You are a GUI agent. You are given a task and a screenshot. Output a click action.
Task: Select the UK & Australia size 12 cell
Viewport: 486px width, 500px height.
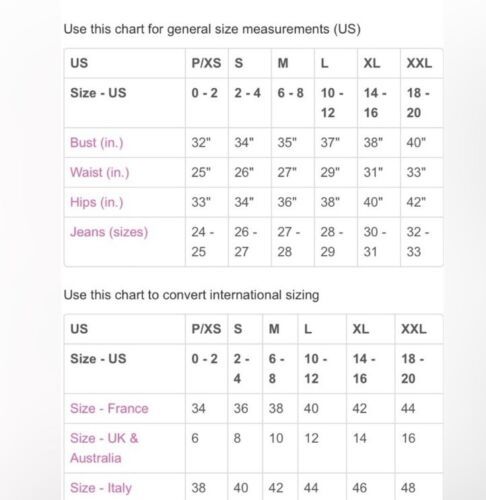(311, 438)
